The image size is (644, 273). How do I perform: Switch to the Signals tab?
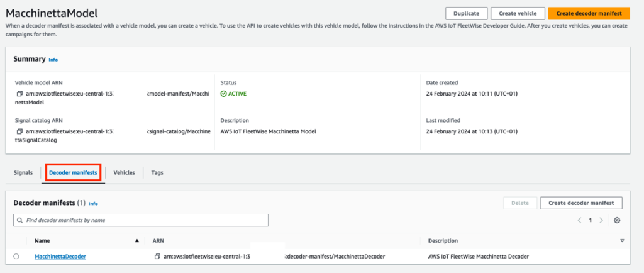23,172
